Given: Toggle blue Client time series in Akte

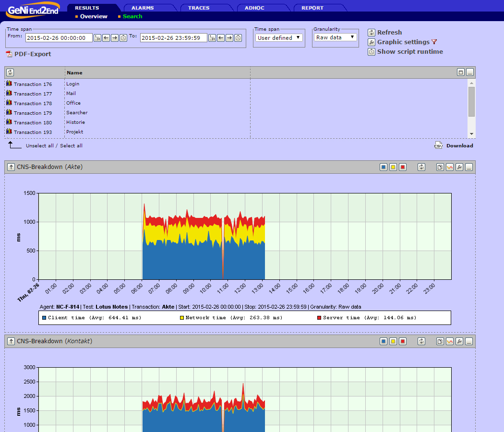Looking at the screenshot, I should tap(384, 167).
